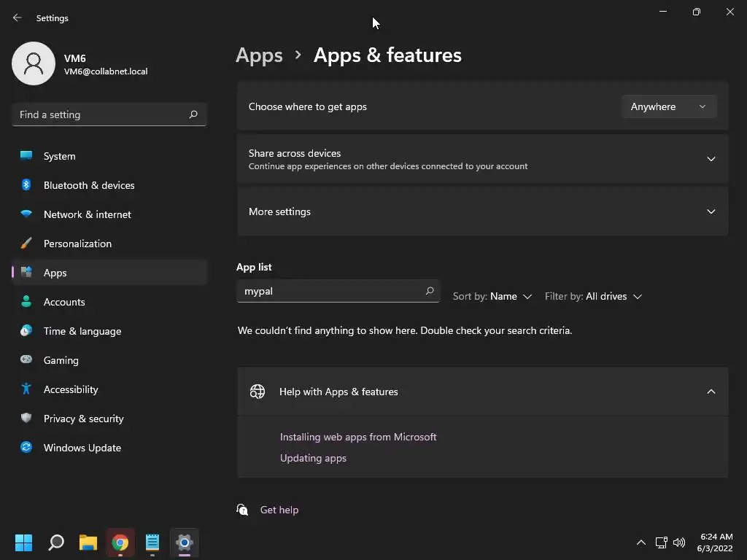
Task: Click the volume icon in system tray
Action: click(x=679, y=542)
